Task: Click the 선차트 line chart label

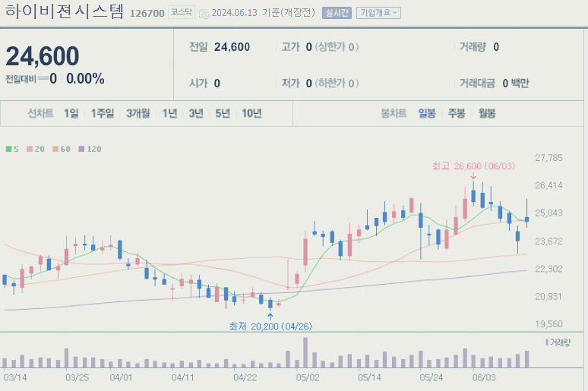Action: coord(40,113)
